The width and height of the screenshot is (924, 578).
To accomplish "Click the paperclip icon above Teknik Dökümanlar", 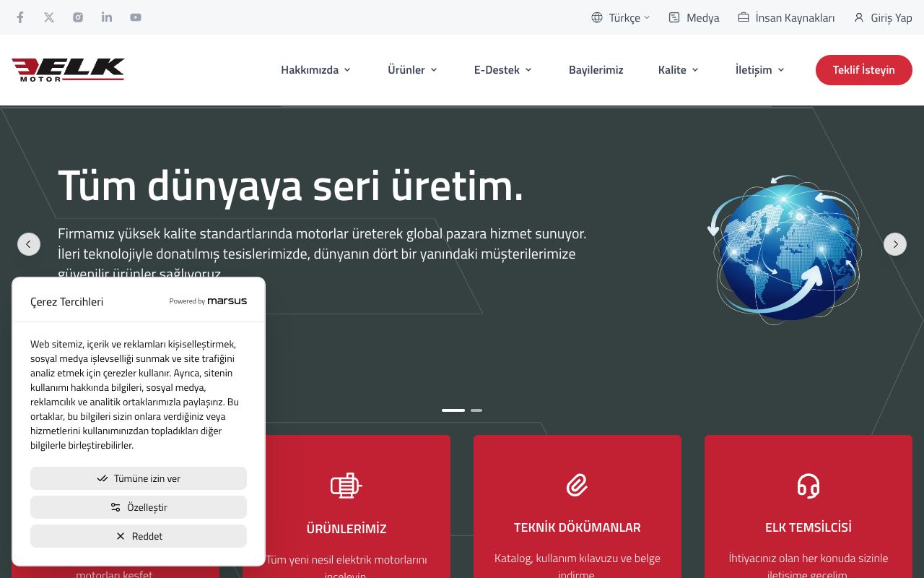I will (577, 485).
